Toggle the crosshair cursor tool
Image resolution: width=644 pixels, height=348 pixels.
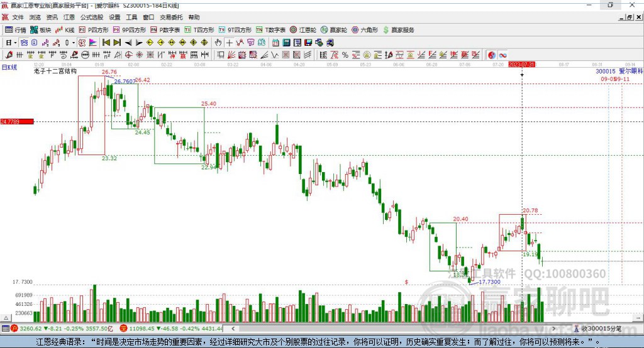click(x=229, y=43)
